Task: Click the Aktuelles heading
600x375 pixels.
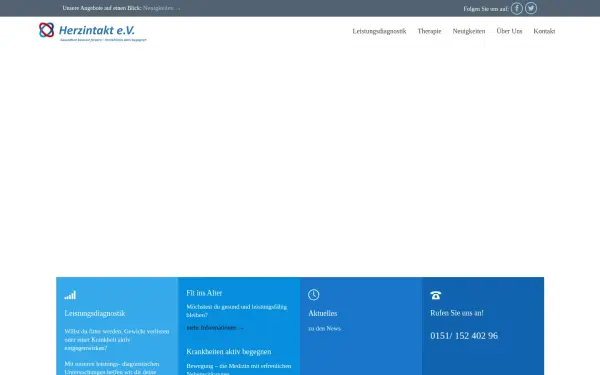Action: (323, 313)
